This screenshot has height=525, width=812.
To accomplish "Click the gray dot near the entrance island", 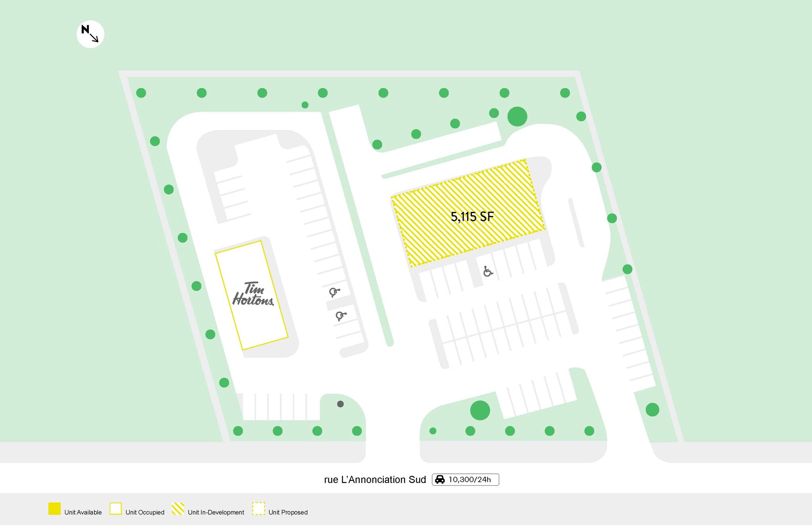I will click(x=340, y=404).
